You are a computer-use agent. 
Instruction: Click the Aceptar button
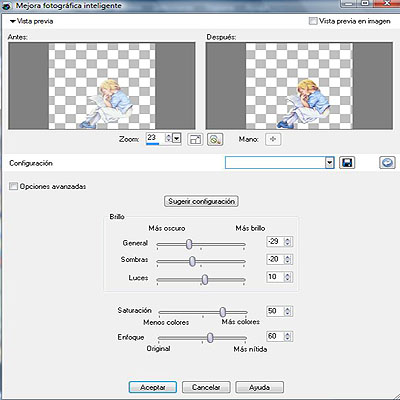coord(153,387)
